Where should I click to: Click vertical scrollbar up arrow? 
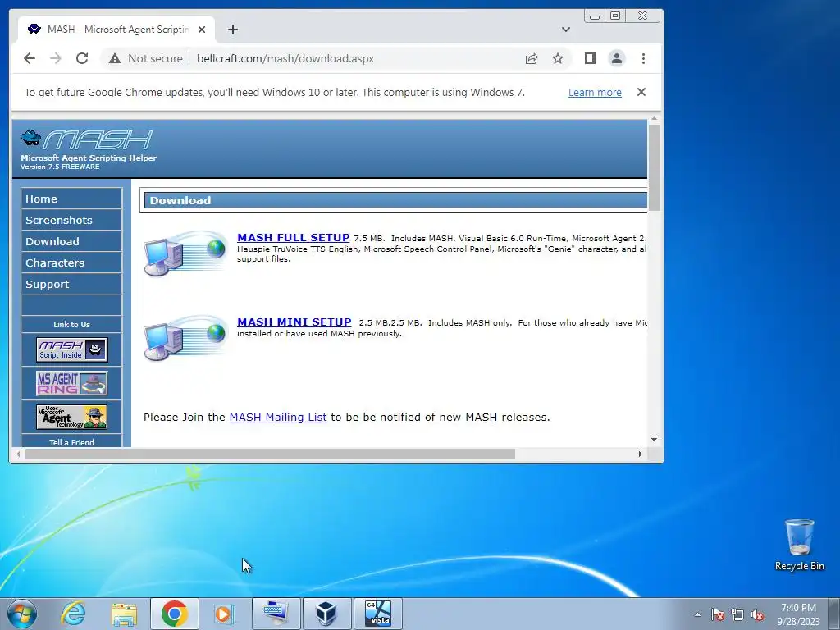click(654, 119)
